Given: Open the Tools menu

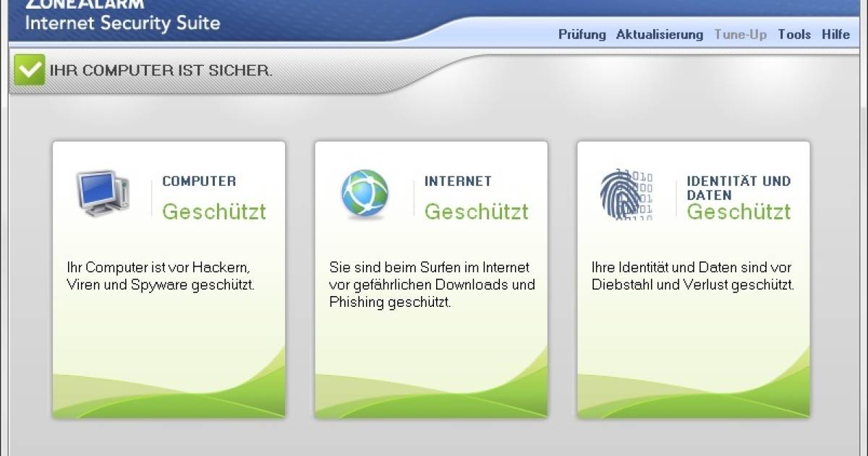Looking at the screenshot, I should coord(794,35).
